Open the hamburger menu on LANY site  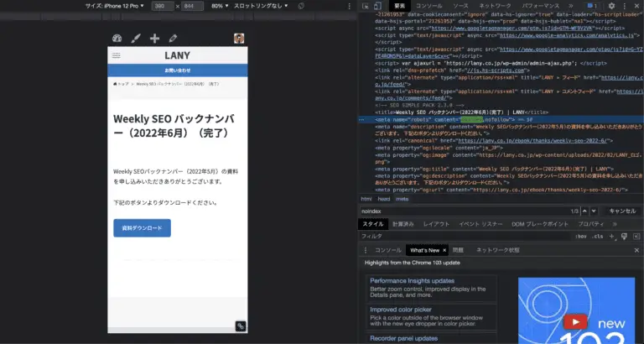[x=117, y=55]
